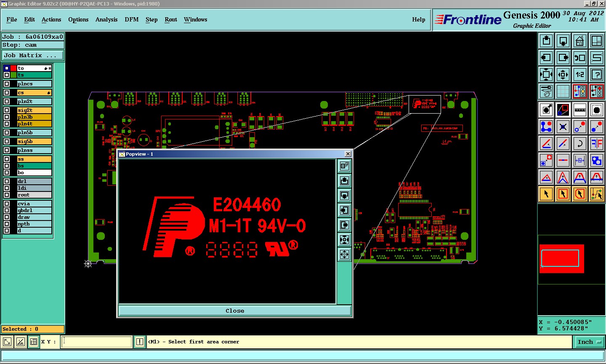606x364 pixels.
Task: Click the net select pointer tool
Action: point(597,194)
